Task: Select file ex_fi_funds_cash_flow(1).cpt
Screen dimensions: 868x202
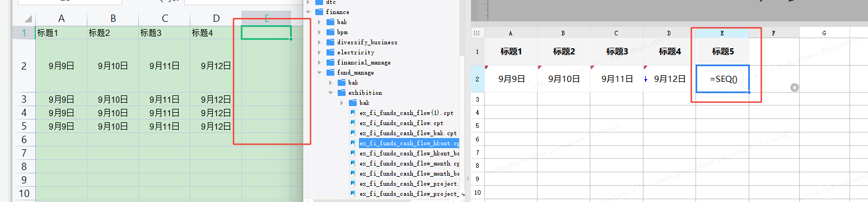Action: [407, 113]
